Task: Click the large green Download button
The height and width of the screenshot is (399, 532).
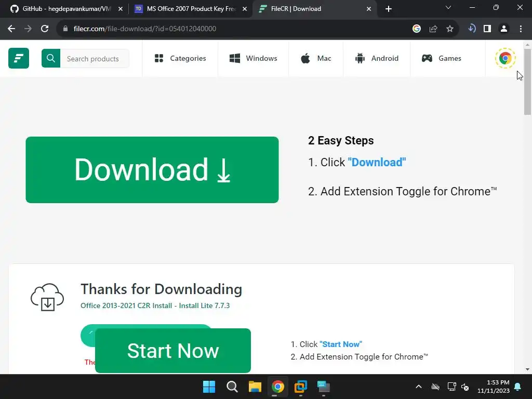Action: point(152,170)
